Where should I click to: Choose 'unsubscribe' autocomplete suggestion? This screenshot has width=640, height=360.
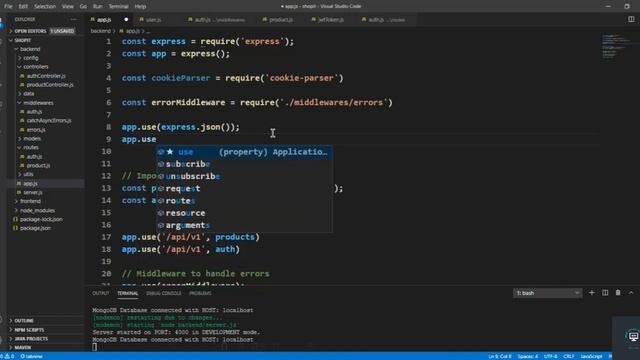coord(244,176)
